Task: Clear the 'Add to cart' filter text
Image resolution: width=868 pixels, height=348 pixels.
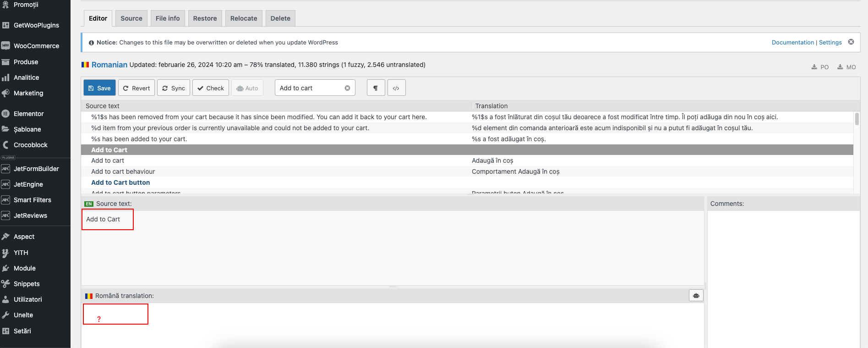Action: click(x=347, y=88)
